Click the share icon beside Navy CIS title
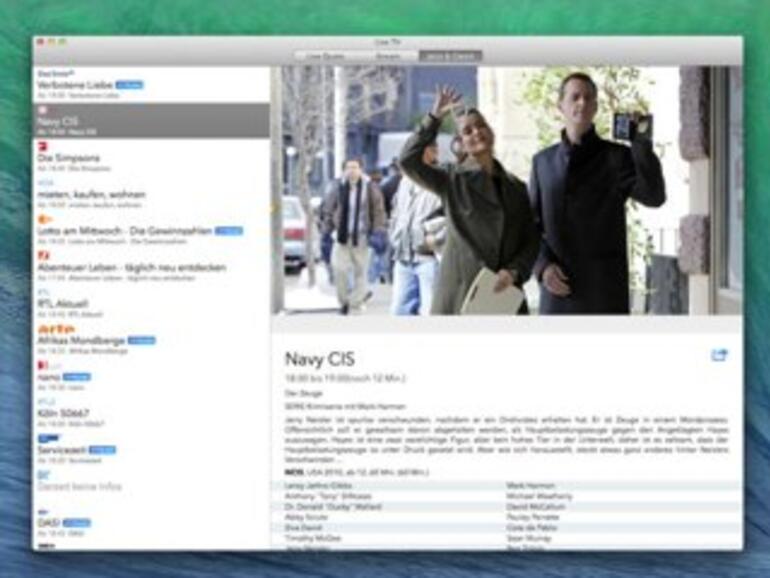The image size is (770, 578). click(719, 355)
